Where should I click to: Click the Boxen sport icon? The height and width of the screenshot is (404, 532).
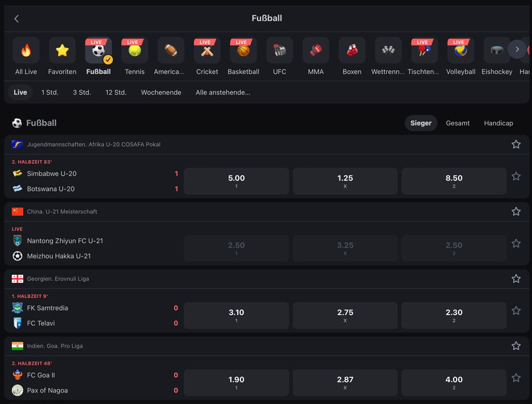pos(352,50)
